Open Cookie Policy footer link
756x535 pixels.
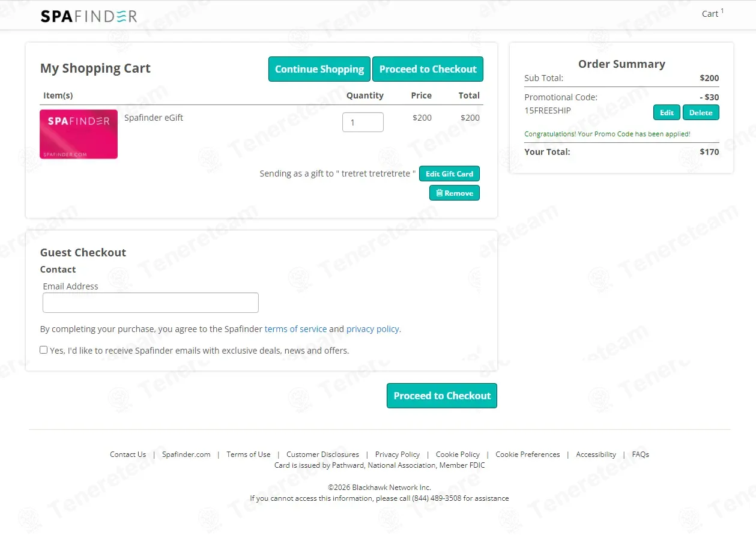coord(458,455)
